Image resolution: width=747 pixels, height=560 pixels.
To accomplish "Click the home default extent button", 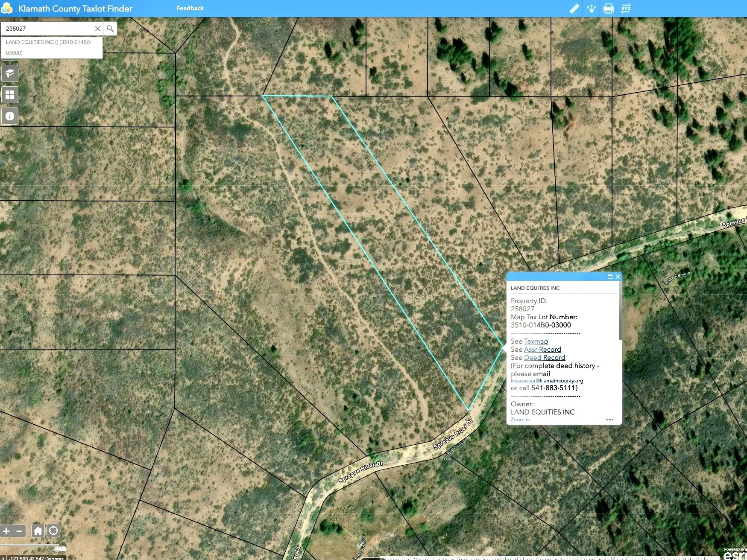I will 38,531.
